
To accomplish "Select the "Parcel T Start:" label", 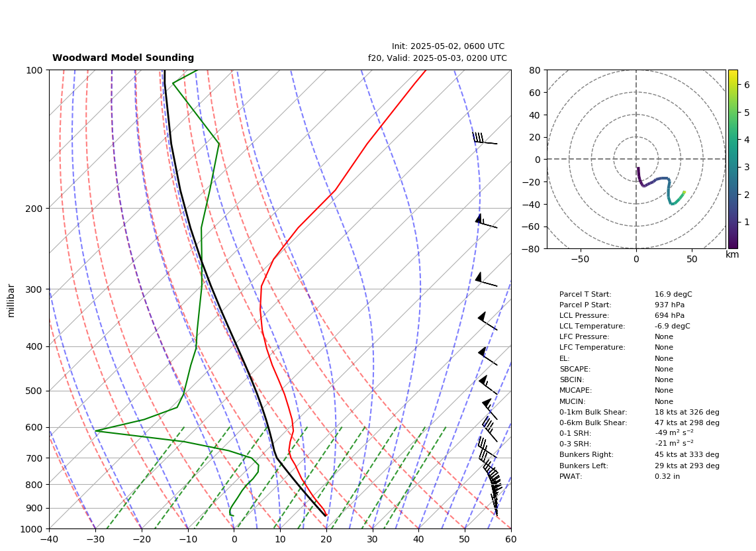I will (x=585, y=294).
